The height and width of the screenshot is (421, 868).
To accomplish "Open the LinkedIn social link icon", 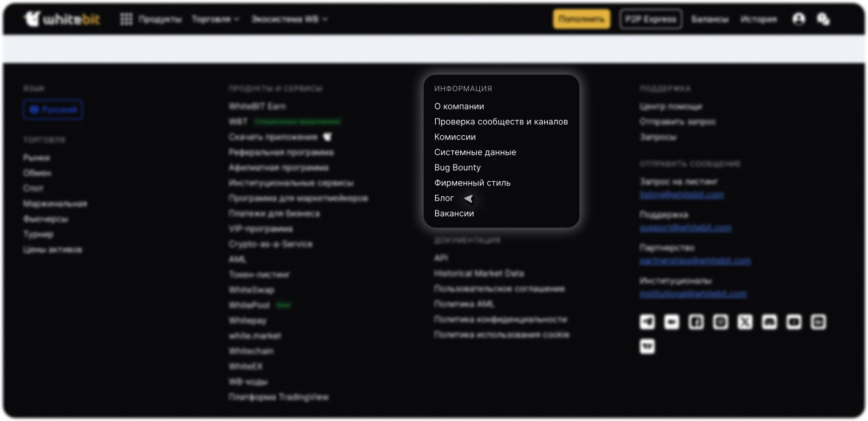I will 818,322.
